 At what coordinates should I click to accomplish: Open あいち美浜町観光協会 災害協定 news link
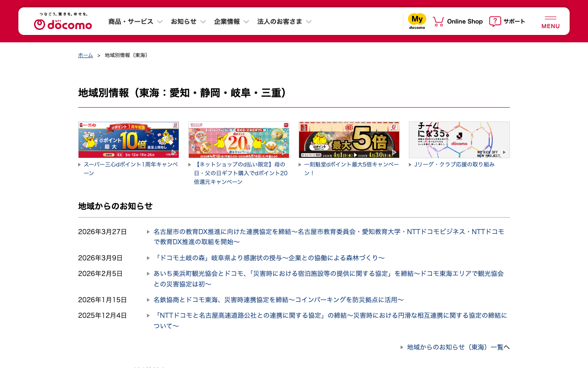(329, 279)
